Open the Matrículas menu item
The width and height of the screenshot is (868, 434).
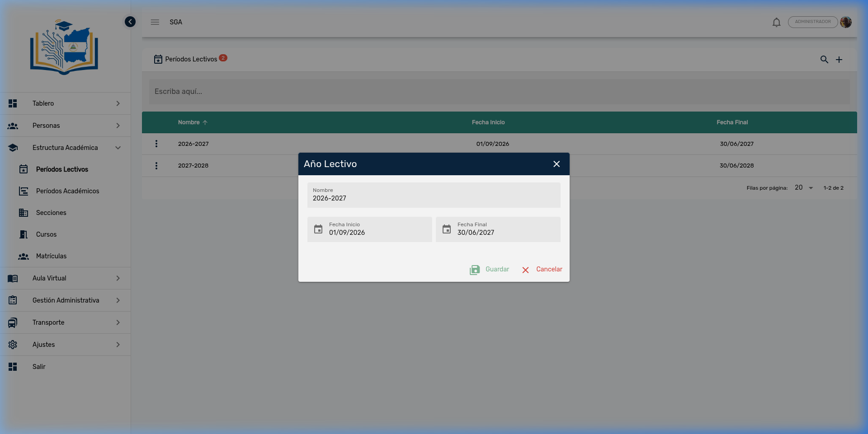click(x=51, y=256)
